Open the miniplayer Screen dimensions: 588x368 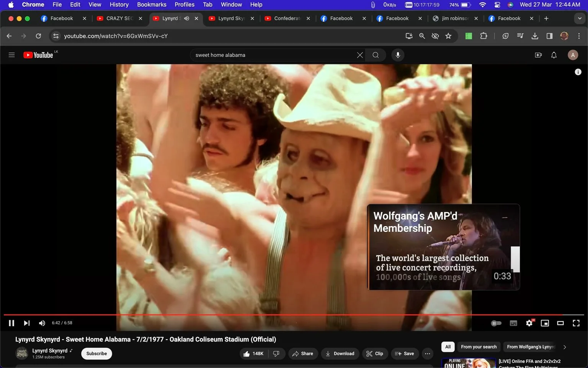pos(545,323)
